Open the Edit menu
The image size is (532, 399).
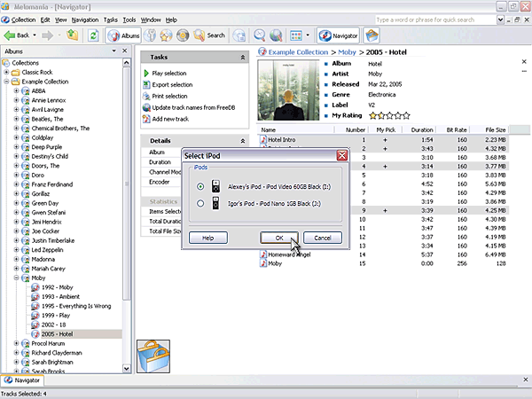[x=45, y=20]
